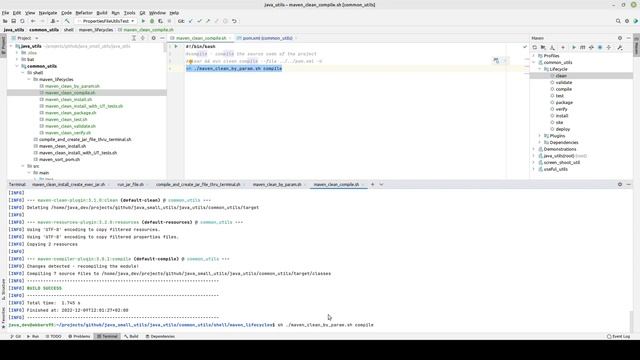Click the Build project hammer icon
The height and width of the screenshot is (360, 640).
(67, 21)
